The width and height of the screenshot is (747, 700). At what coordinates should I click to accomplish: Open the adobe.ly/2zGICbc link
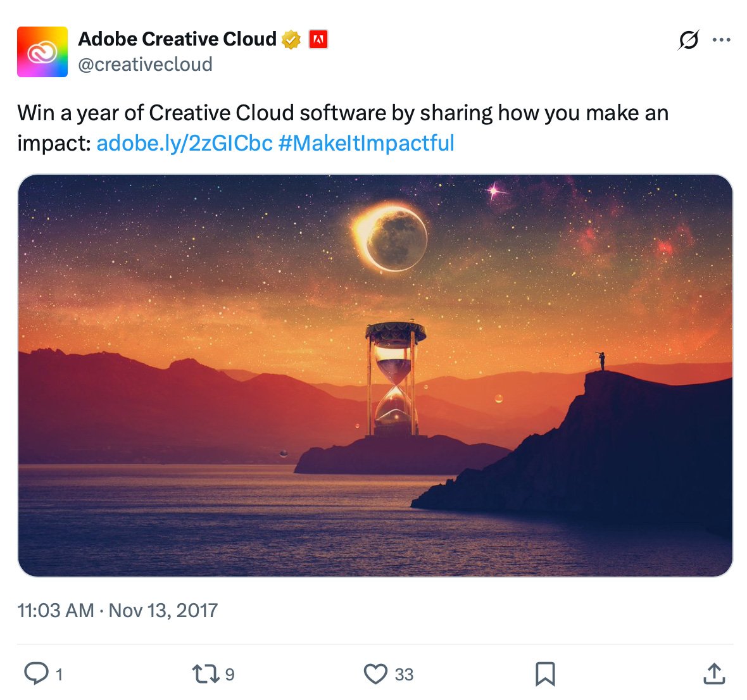[x=185, y=143]
